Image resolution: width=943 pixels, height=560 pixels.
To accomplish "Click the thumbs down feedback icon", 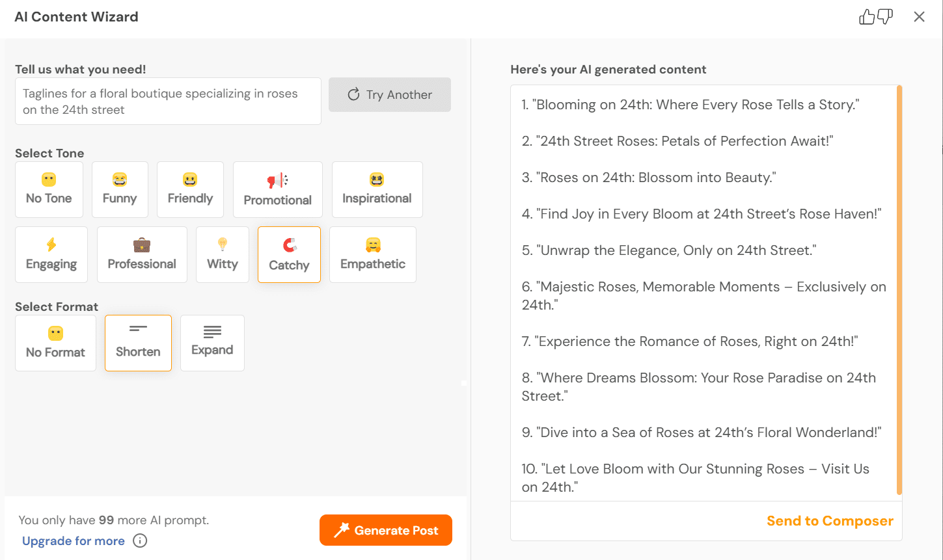I will click(885, 17).
